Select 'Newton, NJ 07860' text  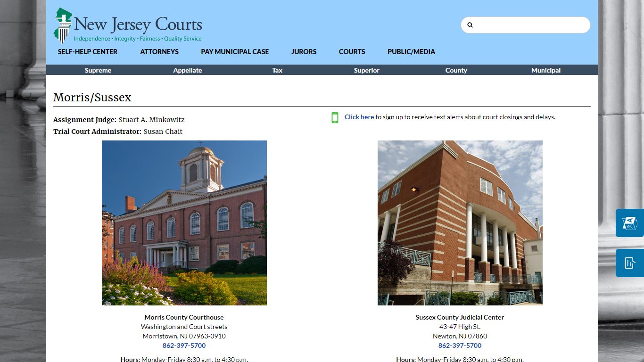click(x=460, y=336)
